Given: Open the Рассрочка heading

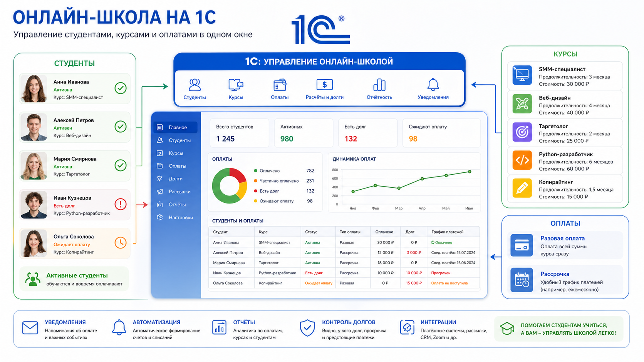Looking at the screenshot, I should [x=555, y=274].
